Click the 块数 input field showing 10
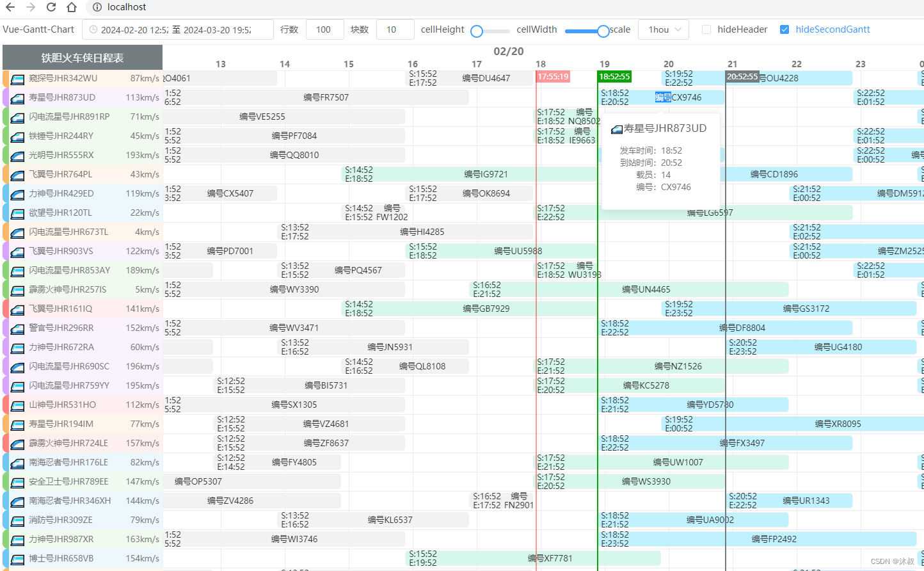Image resolution: width=924 pixels, height=571 pixels. click(x=395, y=29)
